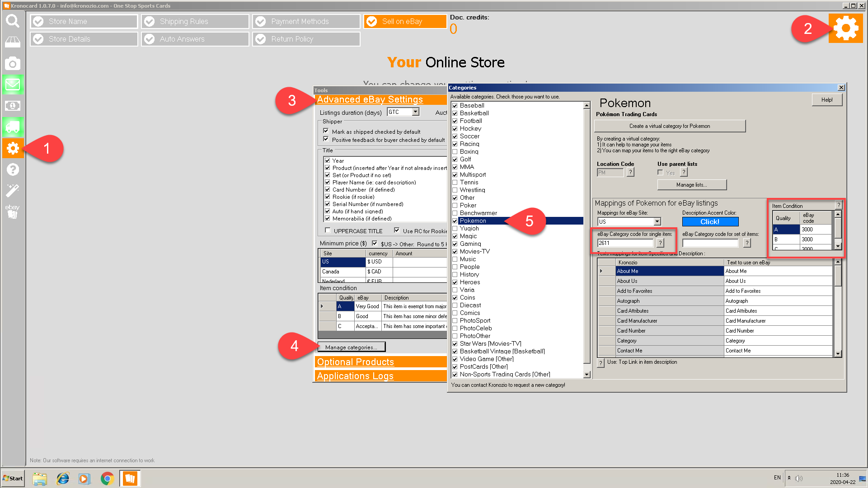Viewport: 868px width, 488px height.
Task: Select quality B eBay code 3000 cell
Action: [x=816, y=239]
